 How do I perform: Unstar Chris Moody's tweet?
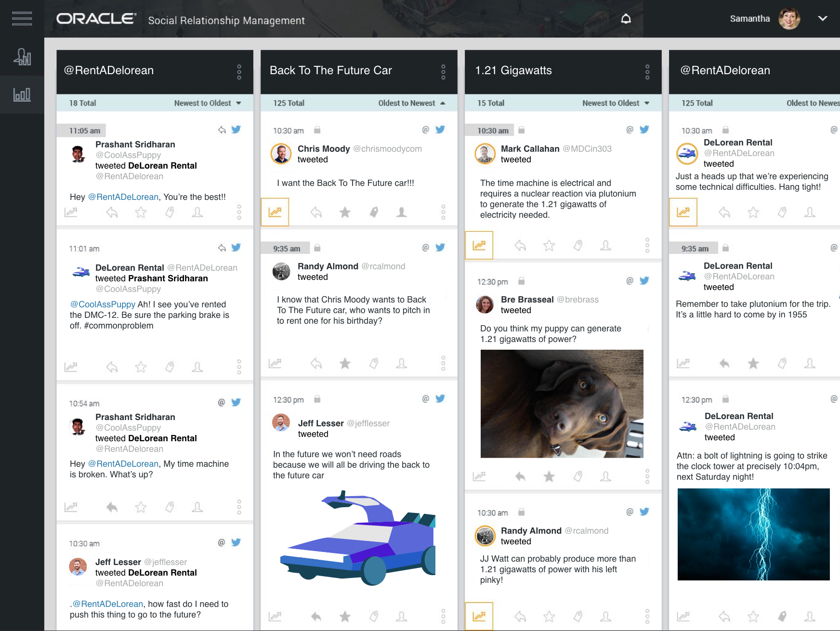[345, 212]
